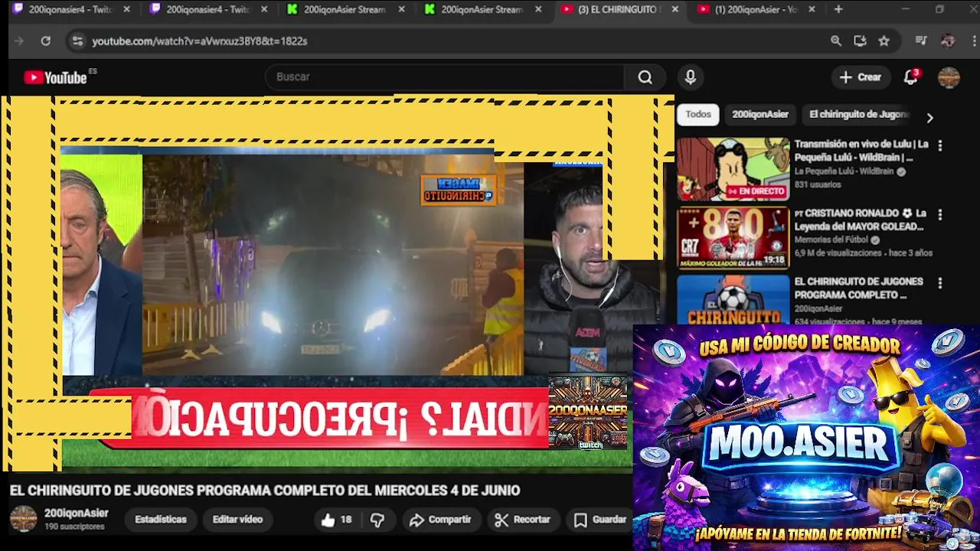Open the YouTube account avatar menu

pos(949,77)
